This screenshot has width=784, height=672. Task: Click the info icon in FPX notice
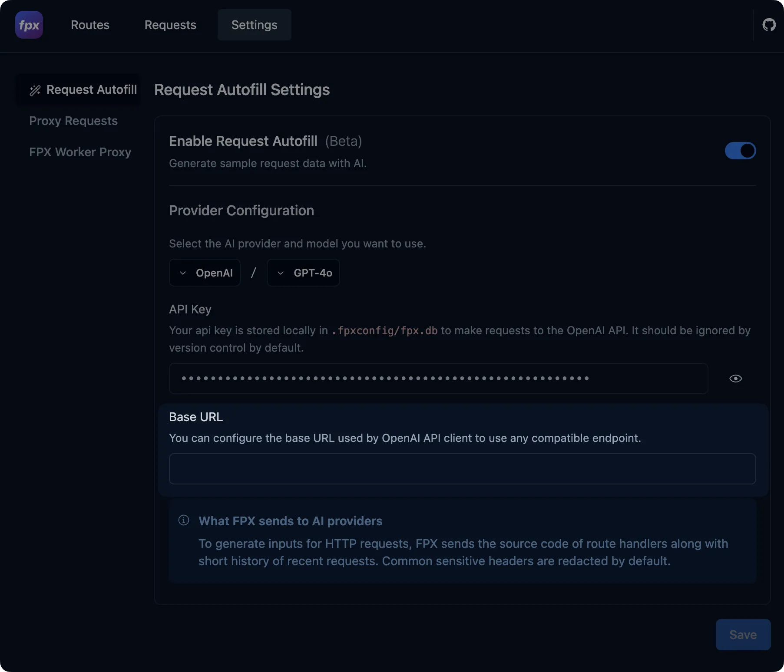(x=184, y=520)
